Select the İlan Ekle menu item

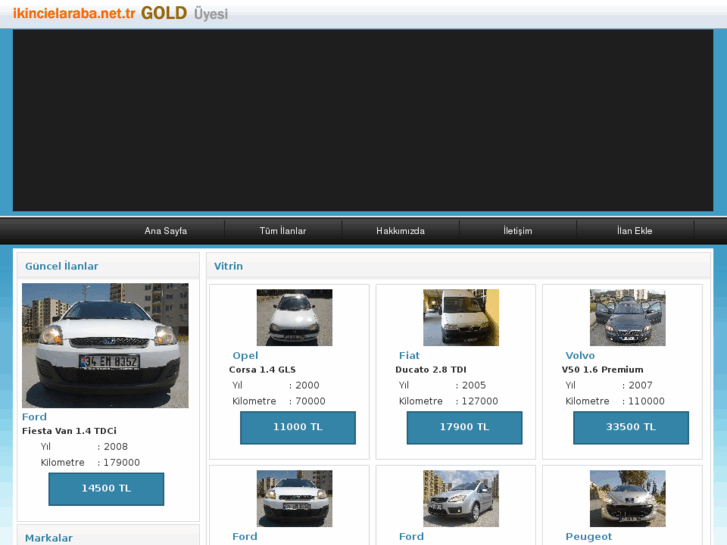635,231
